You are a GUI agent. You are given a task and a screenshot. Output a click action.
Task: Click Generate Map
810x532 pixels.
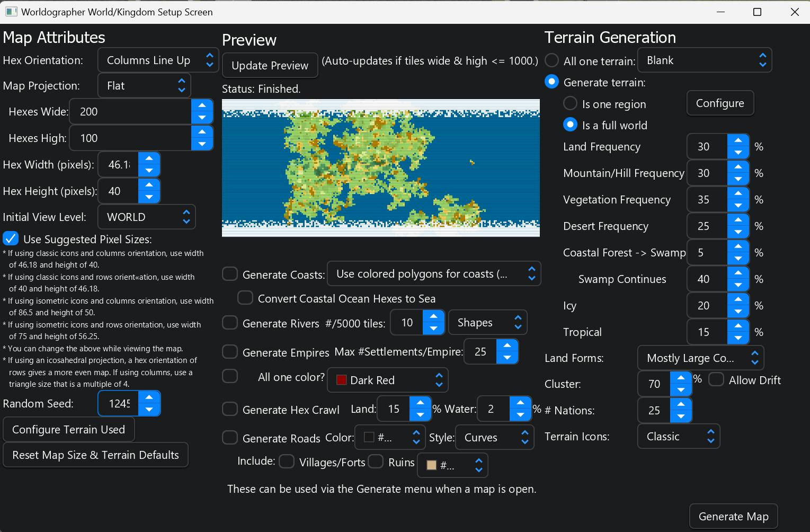click(733, 516)
